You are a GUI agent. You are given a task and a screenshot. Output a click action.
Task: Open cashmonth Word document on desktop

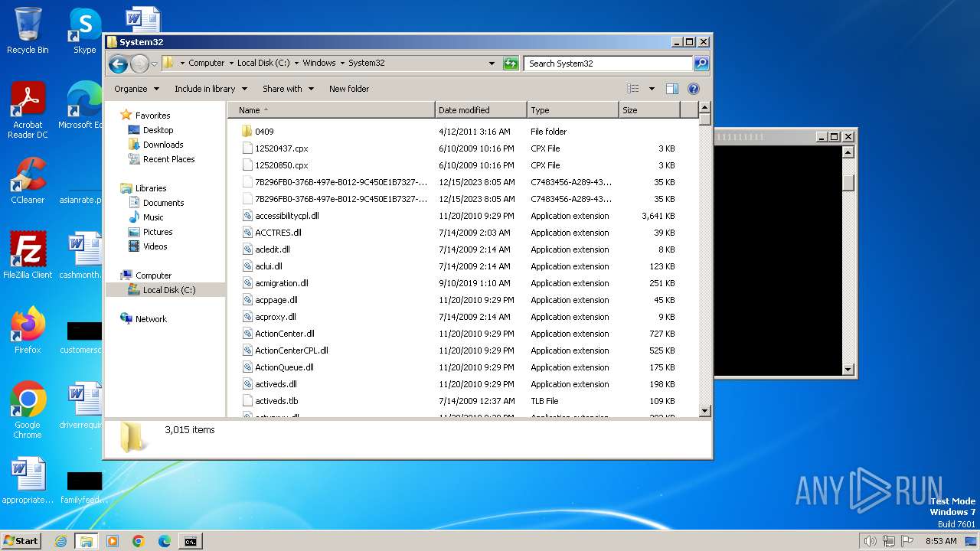tap(80, 255)
